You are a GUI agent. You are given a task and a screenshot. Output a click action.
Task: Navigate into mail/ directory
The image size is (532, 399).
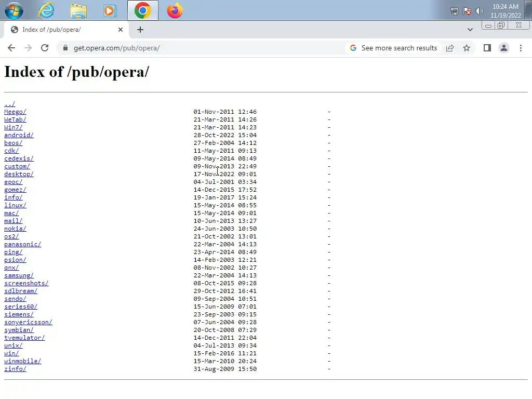(x=13, y=221)
